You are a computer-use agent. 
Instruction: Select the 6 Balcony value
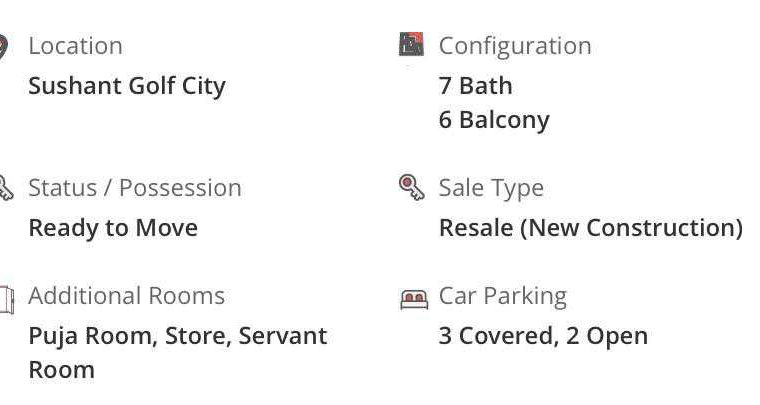pyautogui.click(x=494, y=120)
